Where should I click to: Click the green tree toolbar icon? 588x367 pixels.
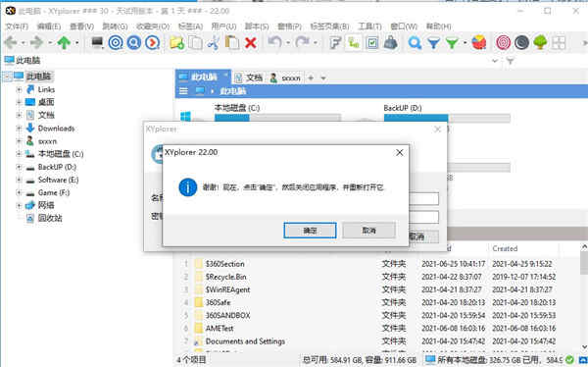click(x=540, y=42)
